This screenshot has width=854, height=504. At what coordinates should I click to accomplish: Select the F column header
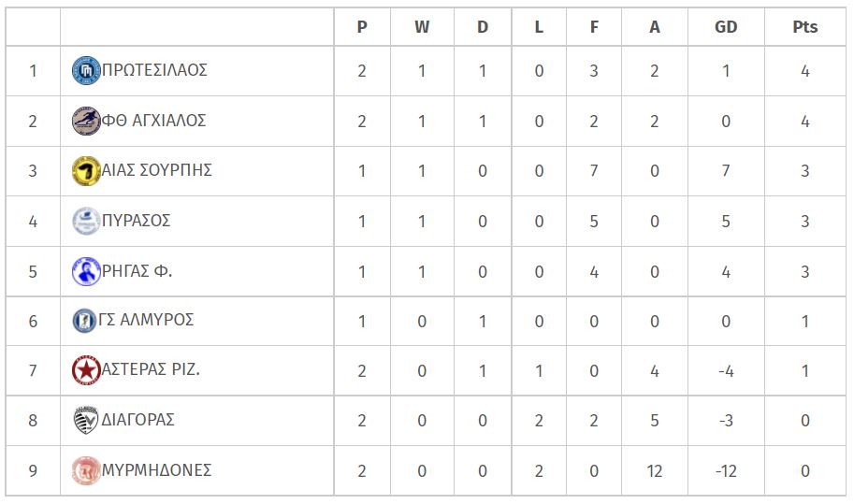tap(594, 27)
